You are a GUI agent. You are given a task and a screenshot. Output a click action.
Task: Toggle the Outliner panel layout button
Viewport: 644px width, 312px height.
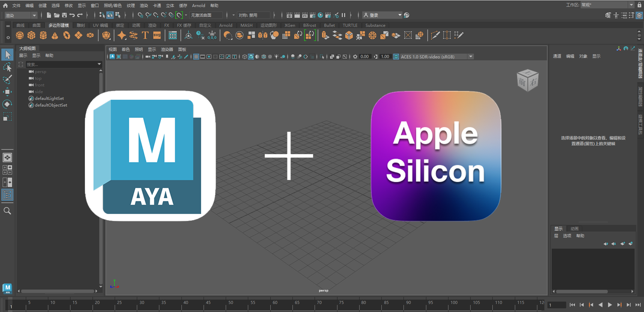tap(7, 195)
